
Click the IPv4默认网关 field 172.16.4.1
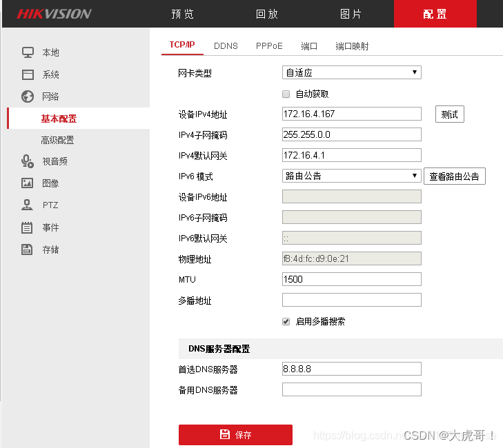[x=352, y=155]
